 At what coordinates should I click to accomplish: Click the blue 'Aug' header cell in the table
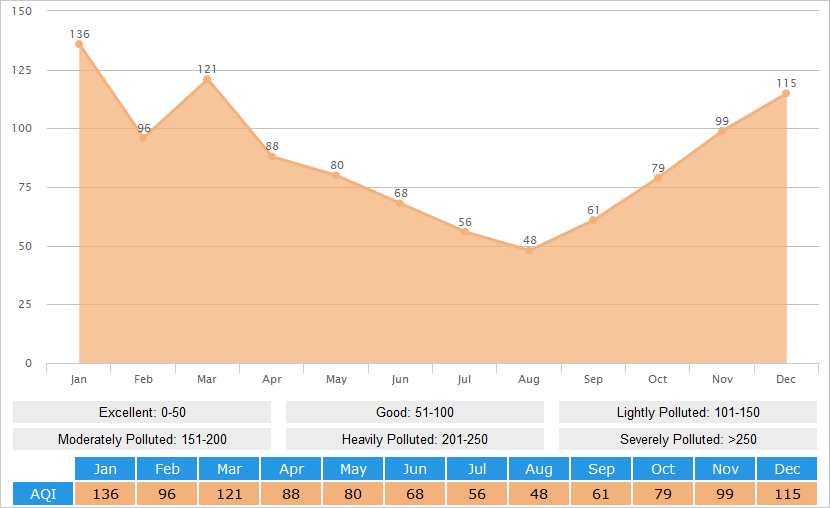point(538,469)
